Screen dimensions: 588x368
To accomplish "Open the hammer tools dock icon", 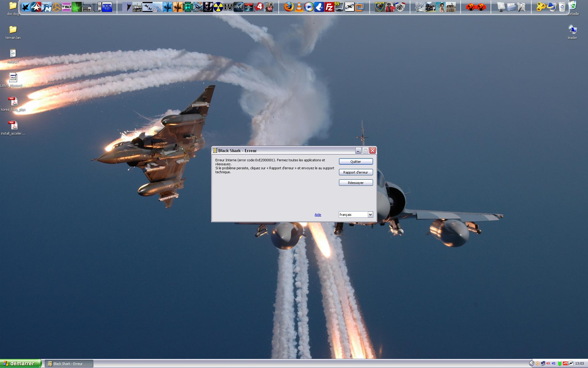I will tap(521, 7).
